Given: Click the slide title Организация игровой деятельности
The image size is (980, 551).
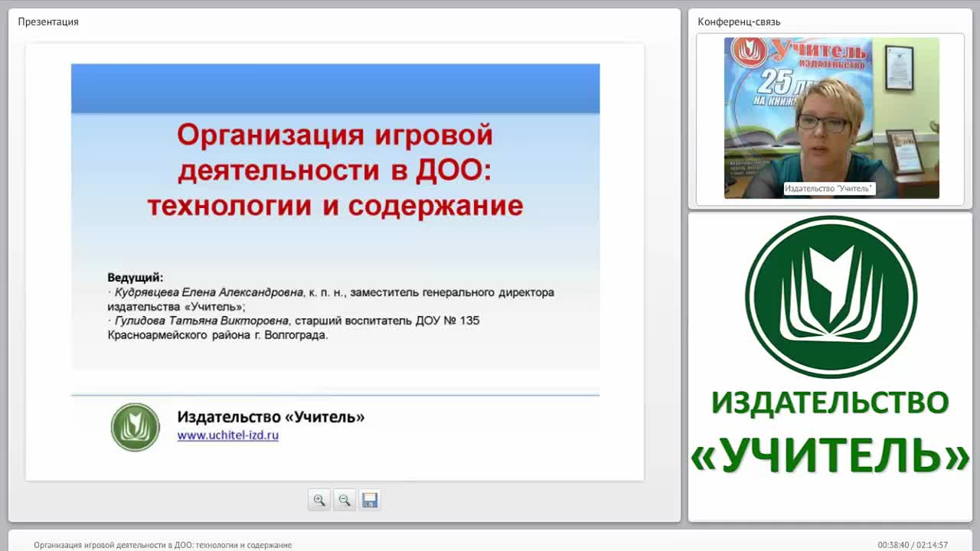Looking at the screenshot, I should [335, 170].
